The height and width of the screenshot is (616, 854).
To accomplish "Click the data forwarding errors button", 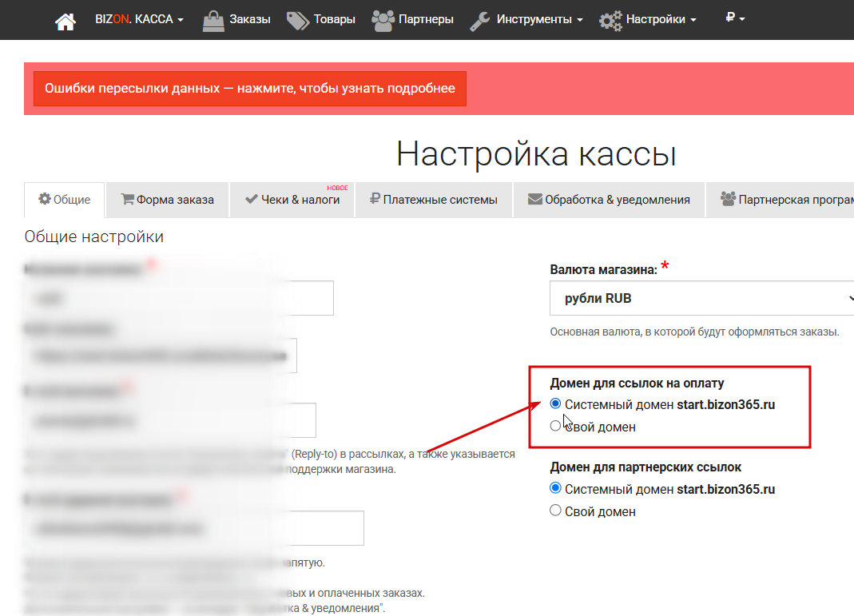I will click(250, 88).
